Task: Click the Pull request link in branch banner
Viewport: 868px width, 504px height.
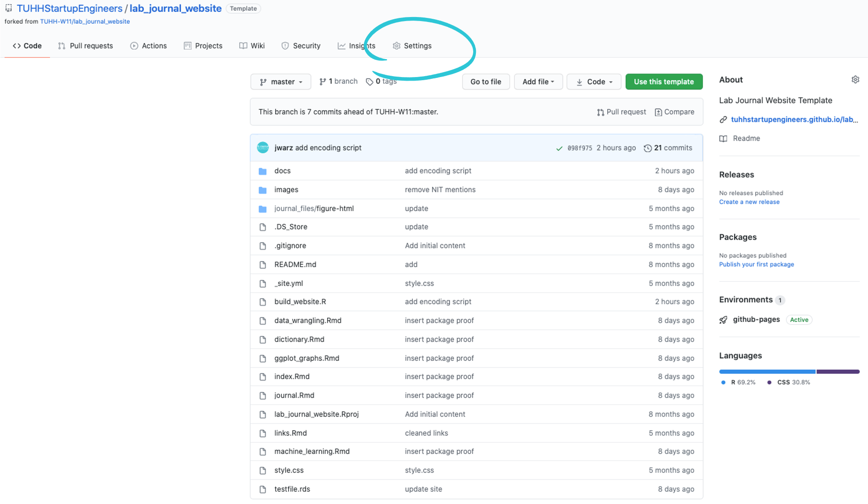Action: tap(622, 112)
